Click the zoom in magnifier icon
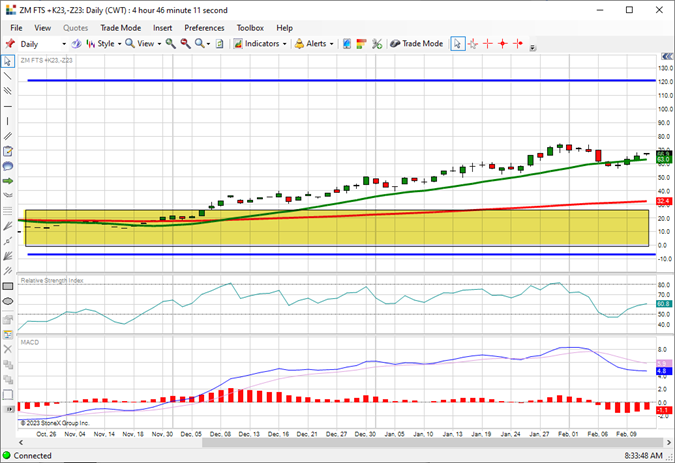675x464 pixels. [171, 43]
